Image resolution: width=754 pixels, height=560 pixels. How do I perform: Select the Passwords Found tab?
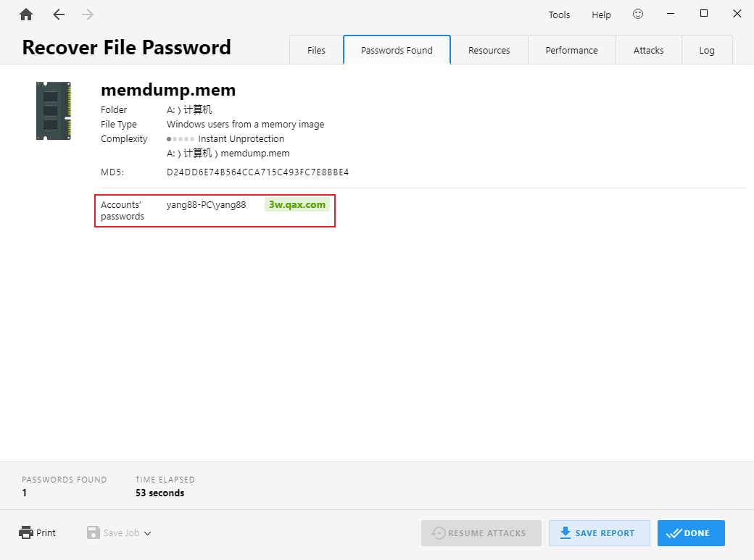tap(397, 50)
